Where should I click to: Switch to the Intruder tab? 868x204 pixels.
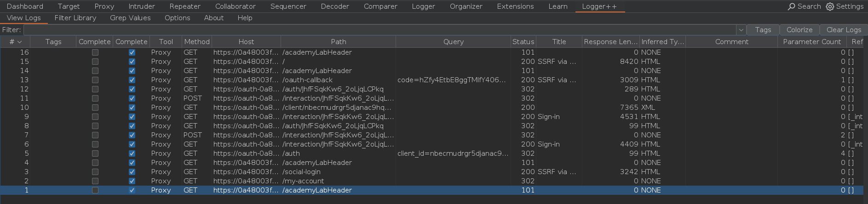pos(142,6)
